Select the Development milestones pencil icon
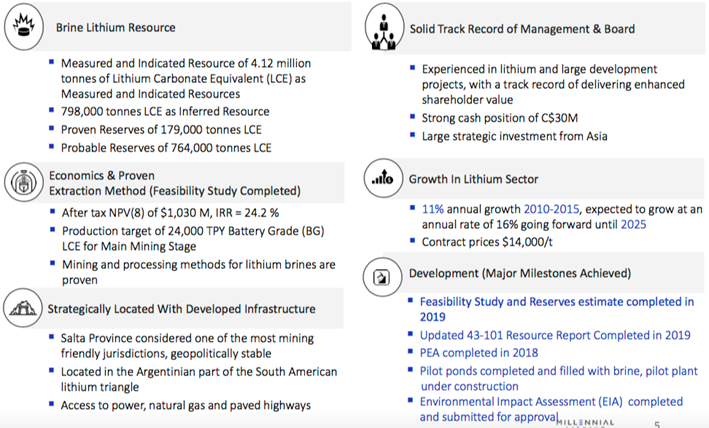 click(382, 274)
